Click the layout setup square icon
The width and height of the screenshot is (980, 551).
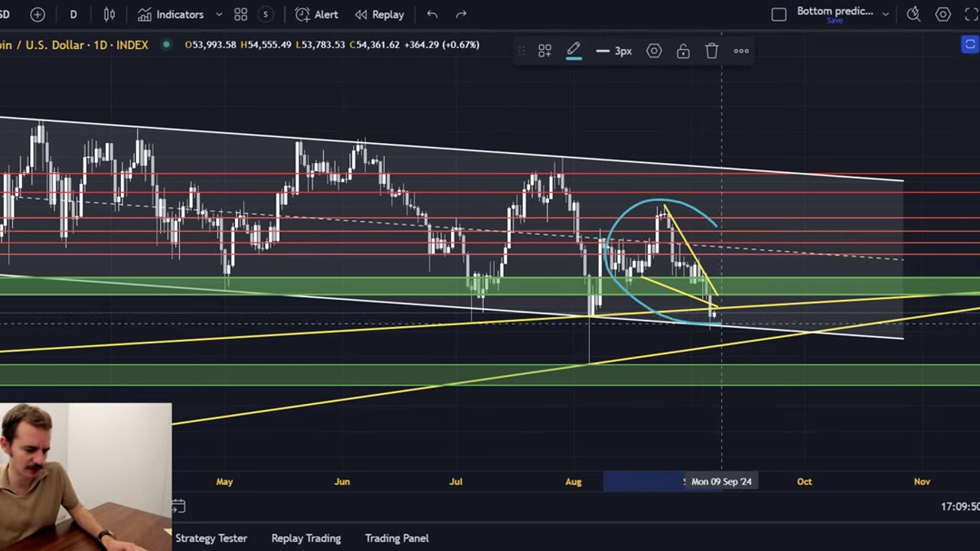coord(779,15)
